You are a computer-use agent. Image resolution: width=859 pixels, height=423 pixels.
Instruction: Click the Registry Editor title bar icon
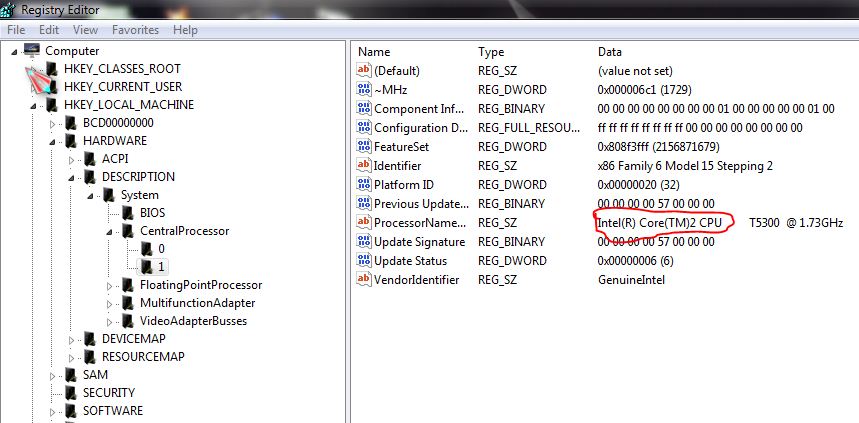(8, 9)
